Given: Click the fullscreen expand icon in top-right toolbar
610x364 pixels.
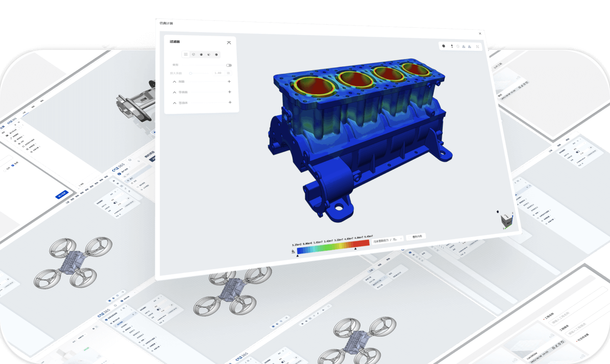Looking at the screenshot, I should click(x=477, y=47).
